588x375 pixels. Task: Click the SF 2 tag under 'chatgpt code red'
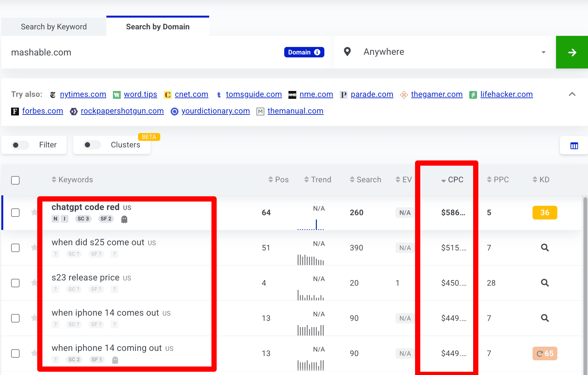click(x=106, y=219)
